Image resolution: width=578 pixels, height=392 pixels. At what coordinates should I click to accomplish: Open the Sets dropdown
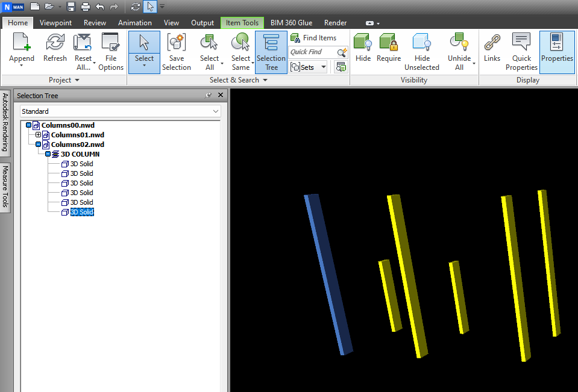pos(324,67)
